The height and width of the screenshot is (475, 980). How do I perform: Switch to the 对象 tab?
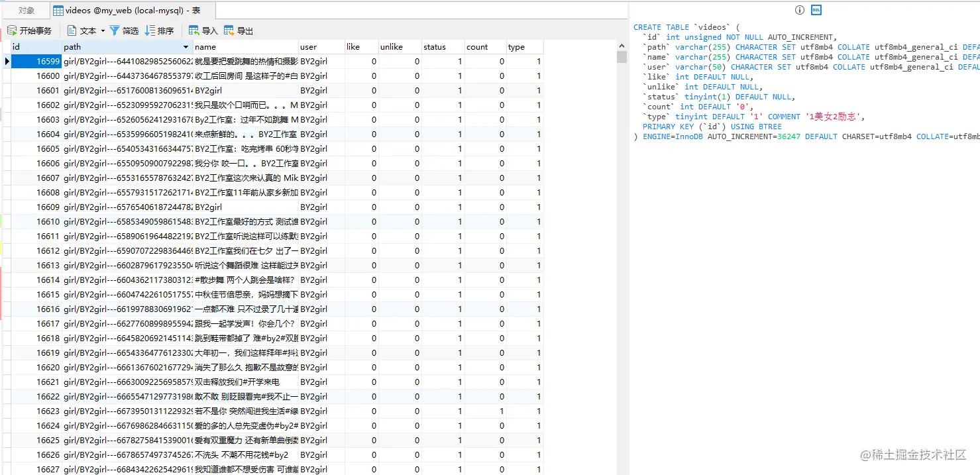[x=27, y=11]
